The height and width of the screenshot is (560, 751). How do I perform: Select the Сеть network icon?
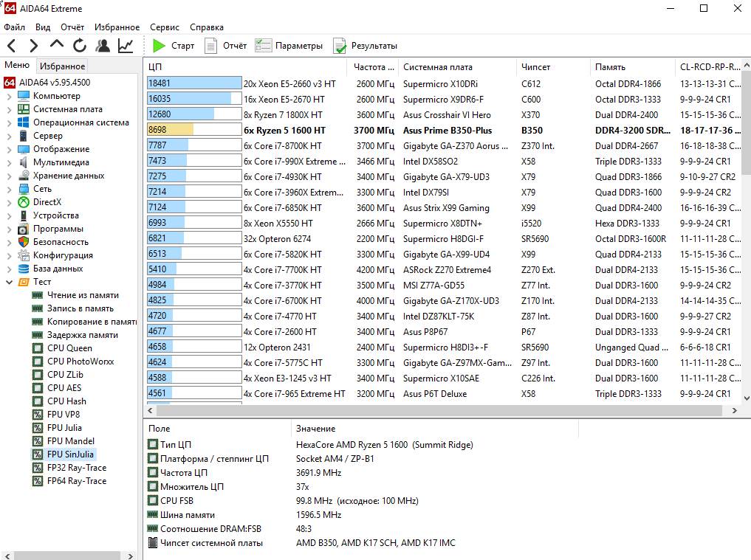coord(24,189)
